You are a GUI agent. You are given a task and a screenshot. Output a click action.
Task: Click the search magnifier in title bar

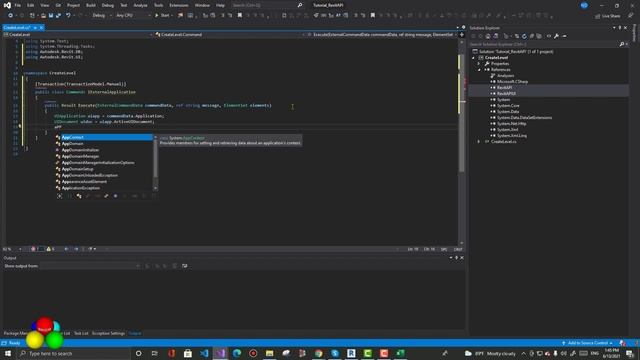(300, 5)
